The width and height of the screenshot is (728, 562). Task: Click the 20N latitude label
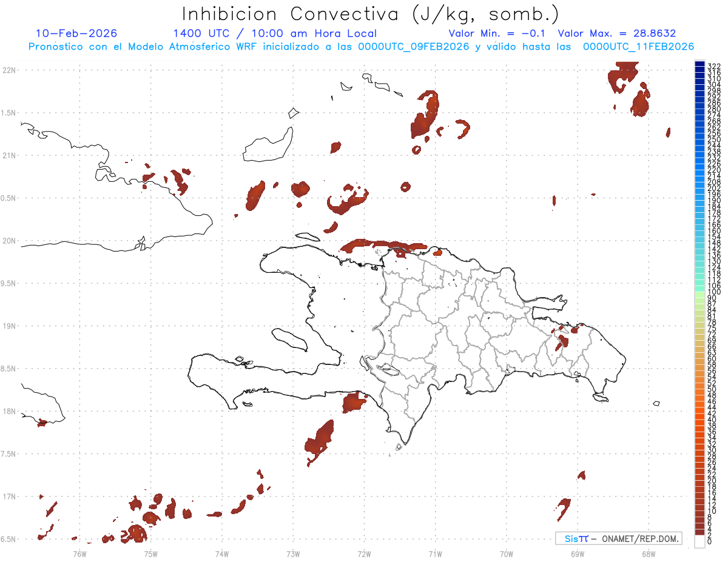pos(9,241)
